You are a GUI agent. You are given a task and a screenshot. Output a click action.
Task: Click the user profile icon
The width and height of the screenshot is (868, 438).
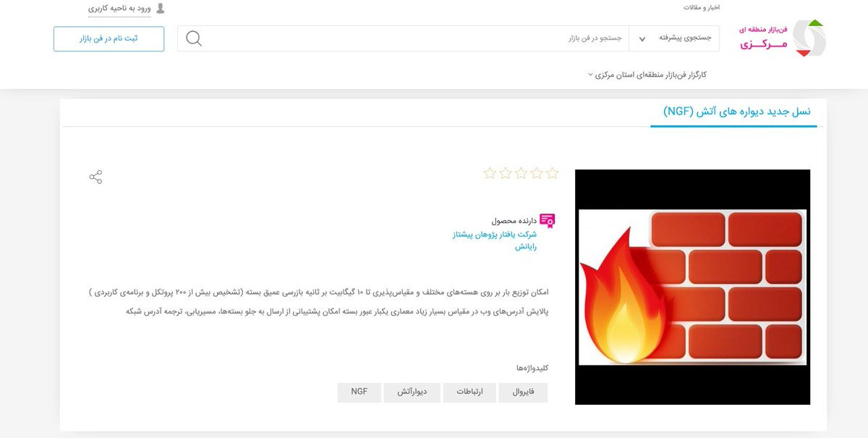[x=161, y=9]
